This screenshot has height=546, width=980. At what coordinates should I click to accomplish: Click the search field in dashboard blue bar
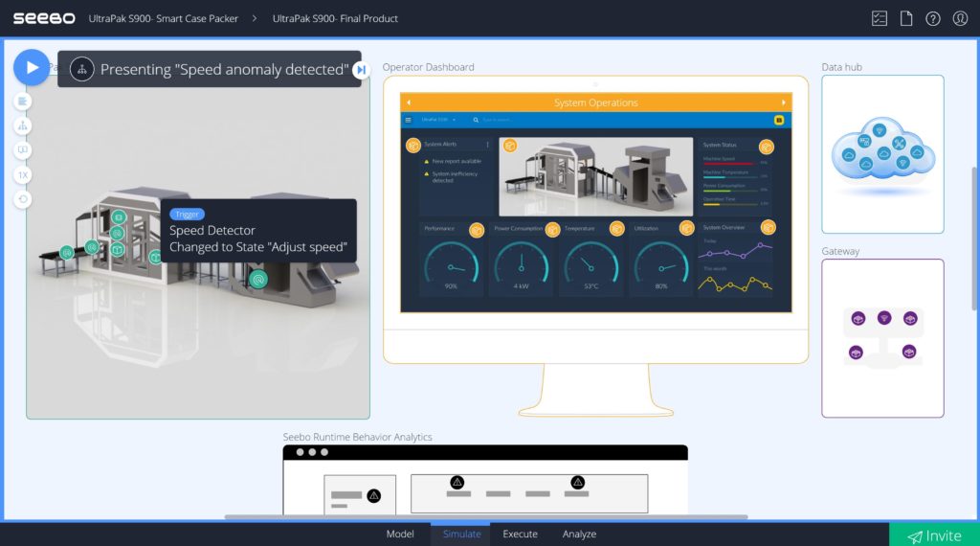pyautogui.click(x=494, y=120)
